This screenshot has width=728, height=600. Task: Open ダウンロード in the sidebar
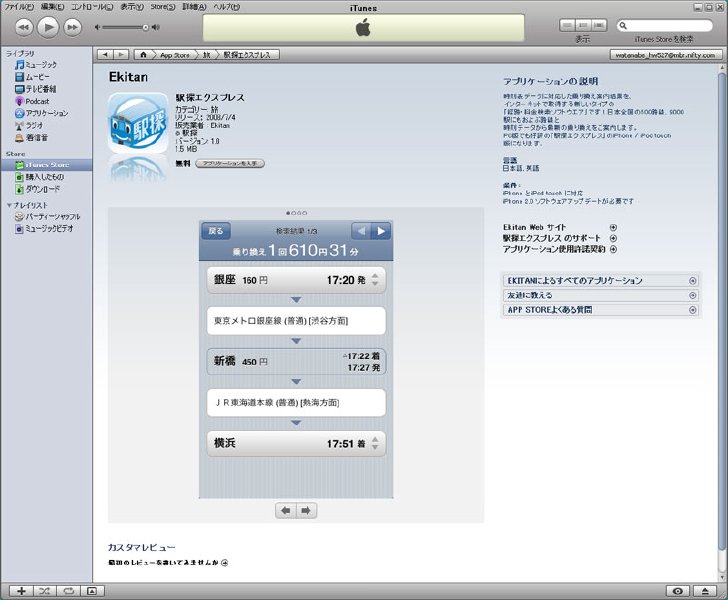pyautogui.click(x=38, y=189)
